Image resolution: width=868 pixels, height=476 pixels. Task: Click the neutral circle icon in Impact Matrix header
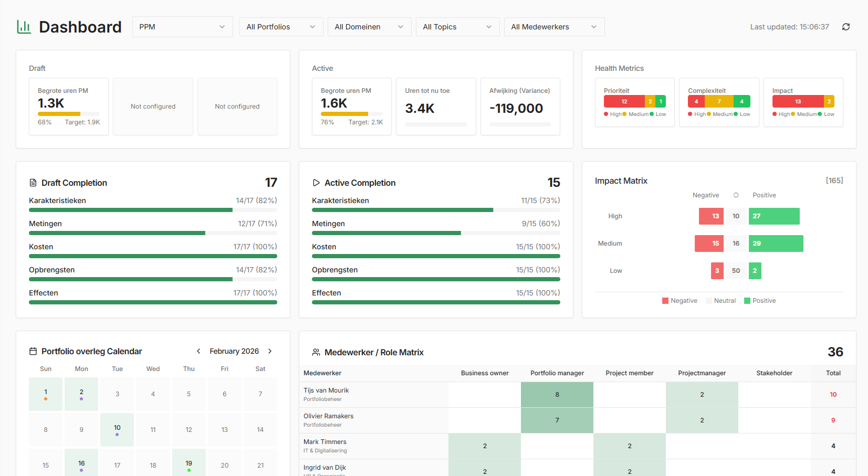pos(736,195)
